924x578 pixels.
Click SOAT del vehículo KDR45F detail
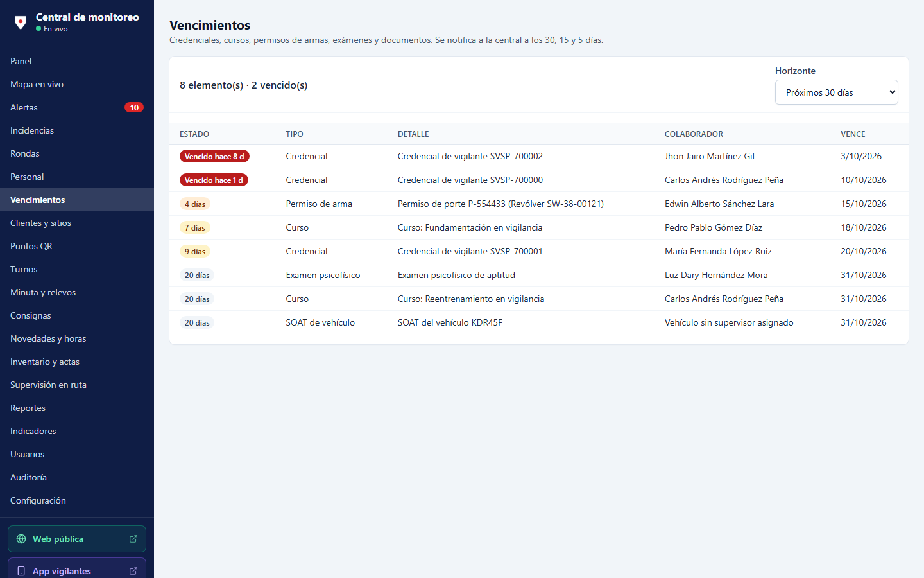450,322
